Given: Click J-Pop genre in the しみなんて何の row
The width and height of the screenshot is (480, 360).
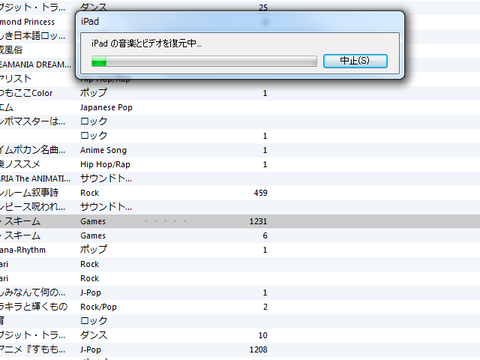Looking at the screenshot, I should (91, 293).
